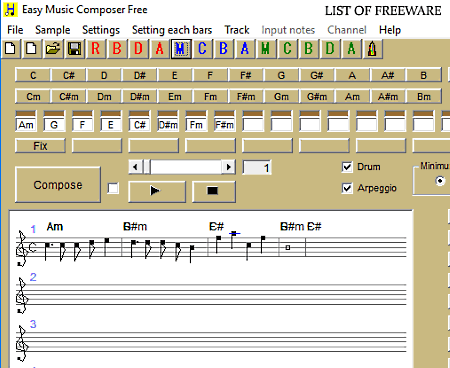The image size is (450, 368).
Task: Click the red D toolbar icon
Action: (x=138, y=49)
